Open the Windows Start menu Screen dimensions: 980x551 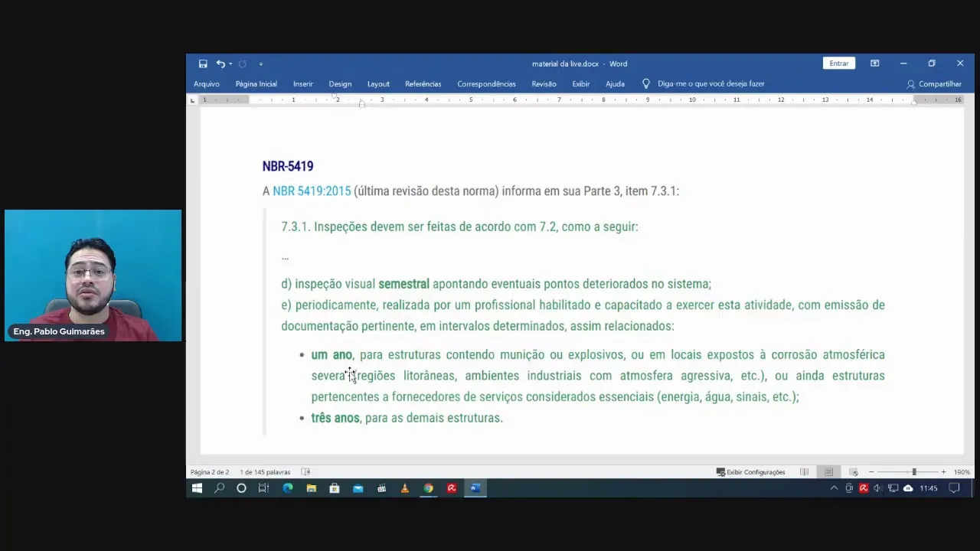pos(197,488)
